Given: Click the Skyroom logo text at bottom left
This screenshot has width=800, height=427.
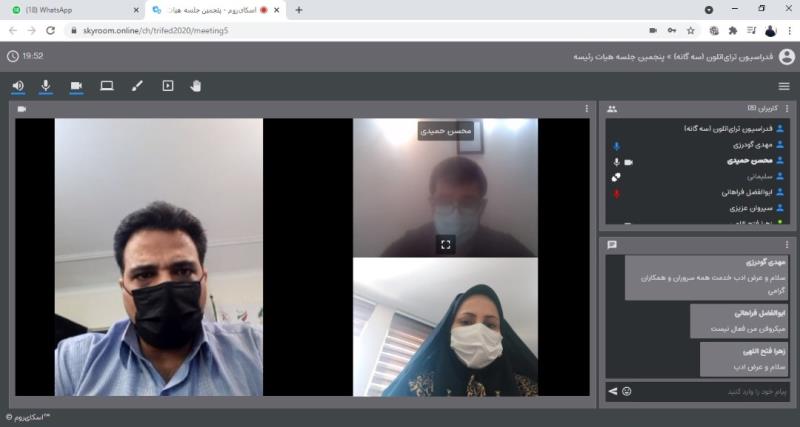Looking at the screenshot, I should (28, 417).
